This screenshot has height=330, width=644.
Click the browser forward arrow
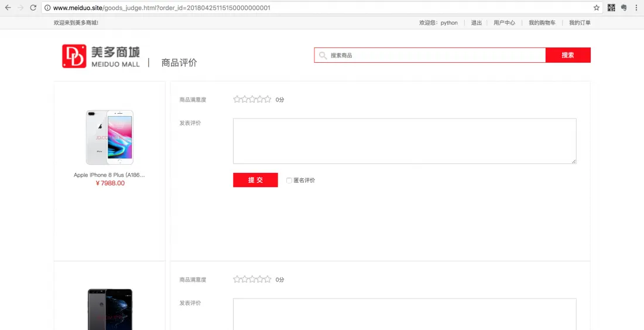click(20, 8)
